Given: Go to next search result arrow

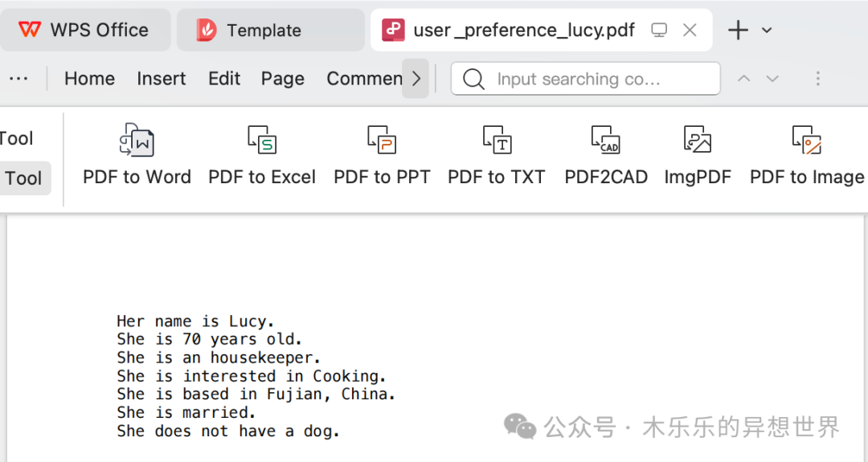Looking at the screenshot, I should pyautogui.click(x=772, y=79).
